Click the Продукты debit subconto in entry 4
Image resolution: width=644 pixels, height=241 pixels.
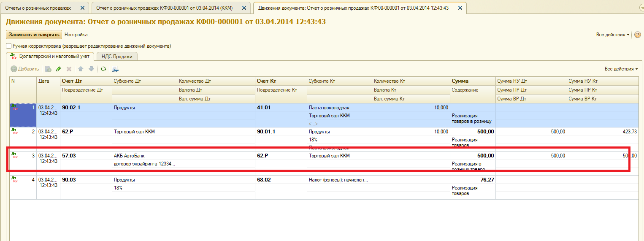[x=144, y=180]
